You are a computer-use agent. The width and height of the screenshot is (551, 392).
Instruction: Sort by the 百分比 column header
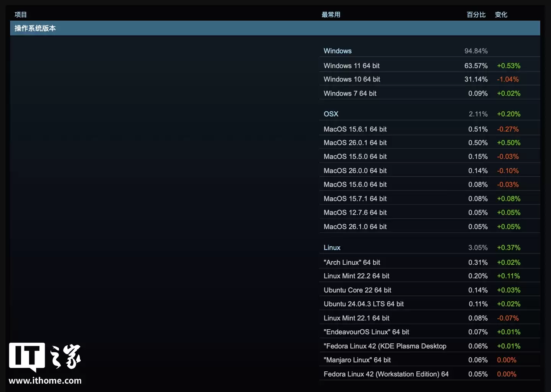[476, 15]
